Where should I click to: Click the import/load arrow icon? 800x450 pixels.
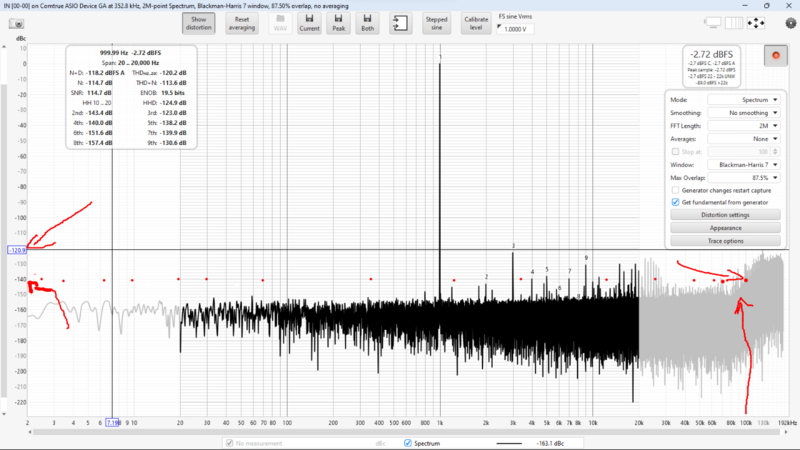point(400,23)
